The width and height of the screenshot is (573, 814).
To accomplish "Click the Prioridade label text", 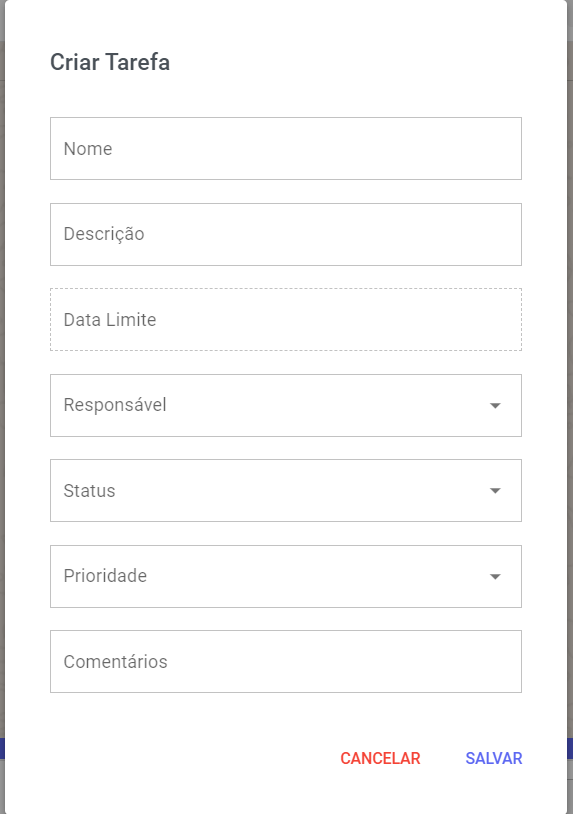I will pyautogui.click(x=105, y=576).
